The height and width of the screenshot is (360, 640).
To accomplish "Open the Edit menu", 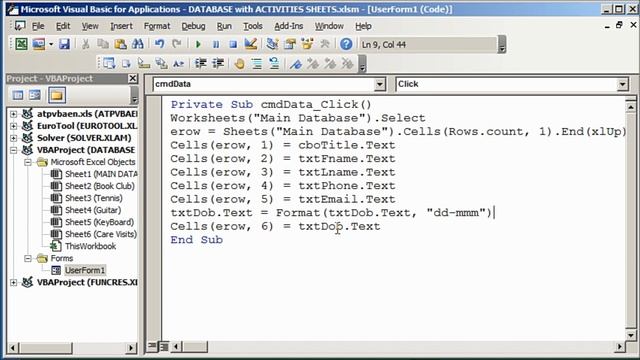I will point(63,26).
